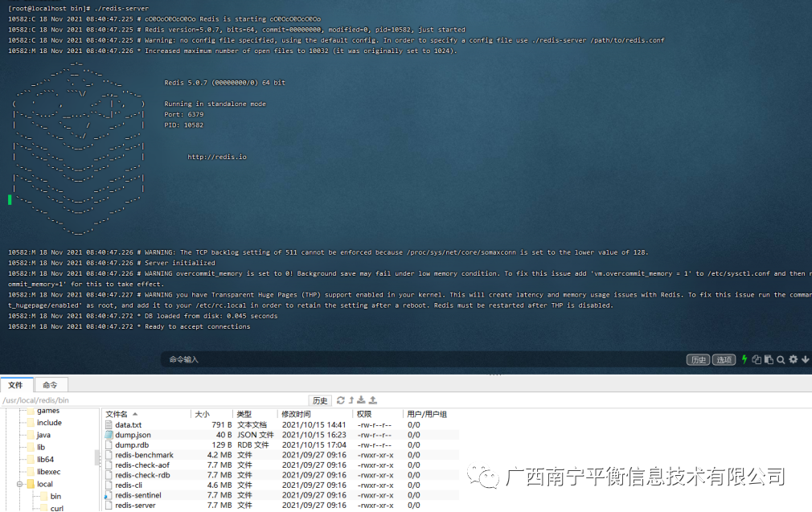Click the redis-benchmark file icon

[109, 455]
